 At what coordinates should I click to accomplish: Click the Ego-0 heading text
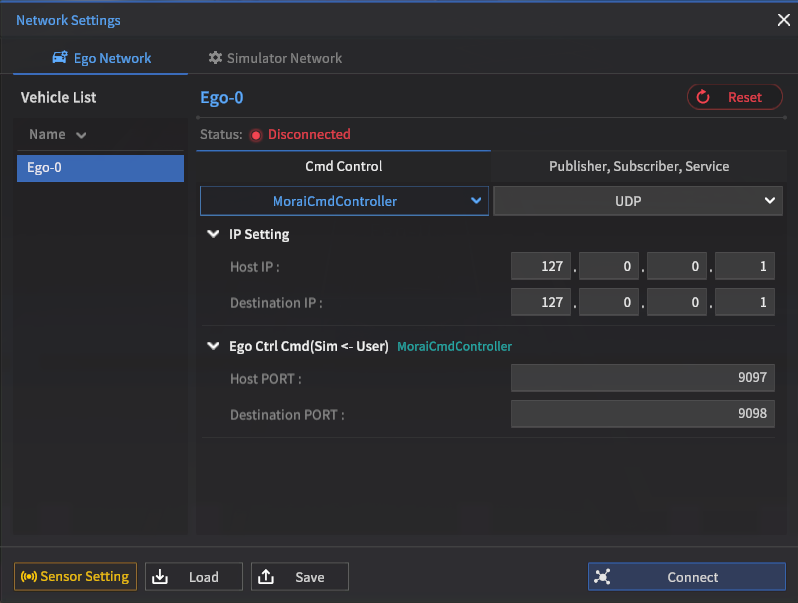pyautogui.click(x=221, y=97)
